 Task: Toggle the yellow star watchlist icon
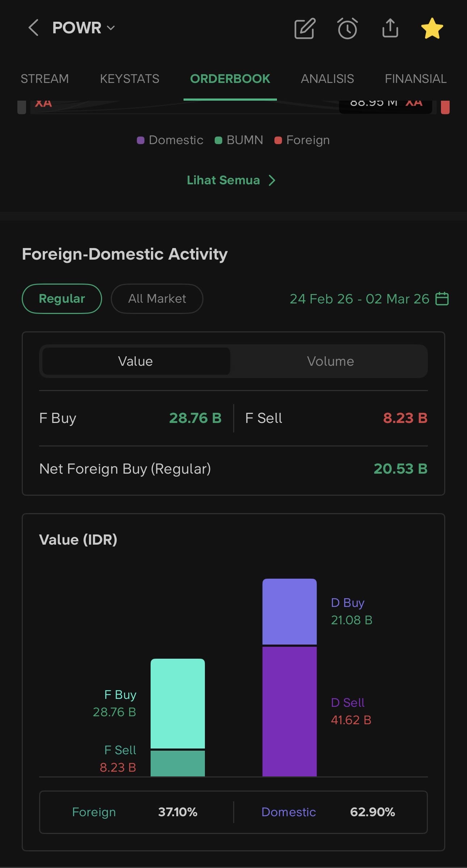click(x=432, y=29)
